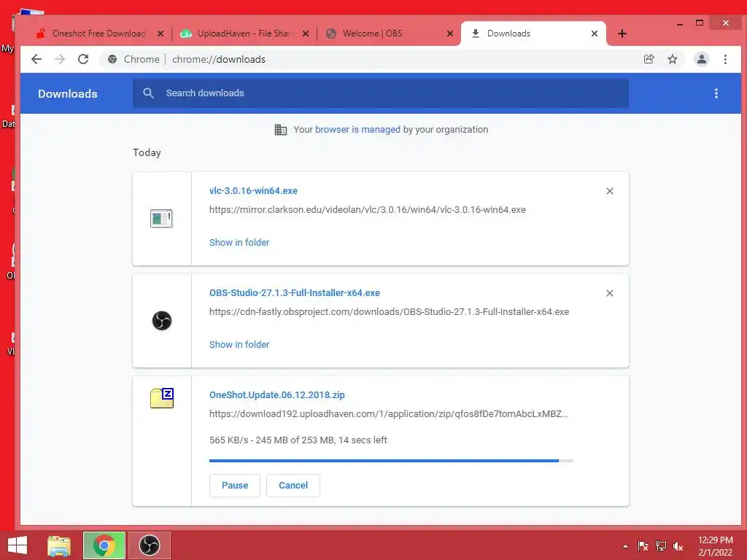
Task: Click the Downloads page title heading
Action: click(x=68, y=94)
